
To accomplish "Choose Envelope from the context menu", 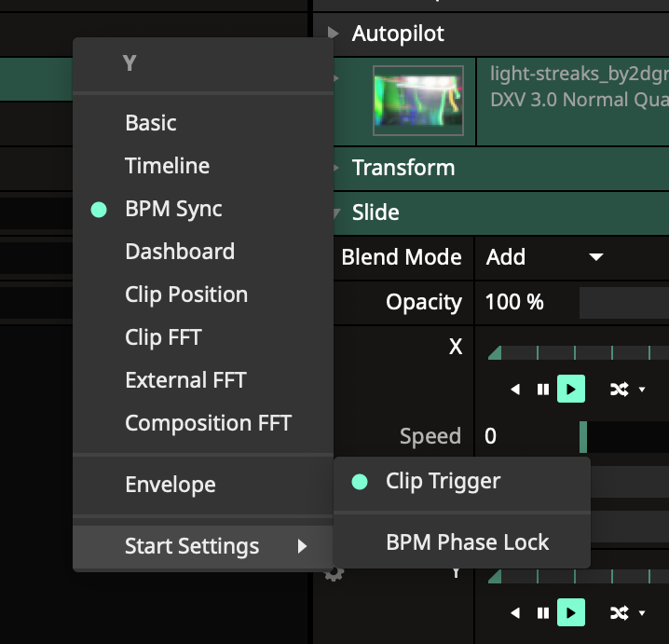I will (170, 485).
